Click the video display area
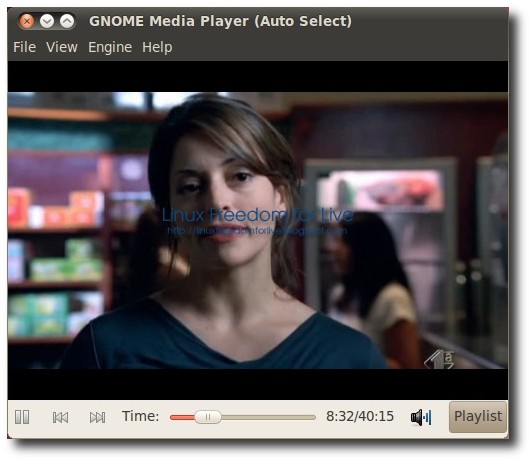 (258, 230)
